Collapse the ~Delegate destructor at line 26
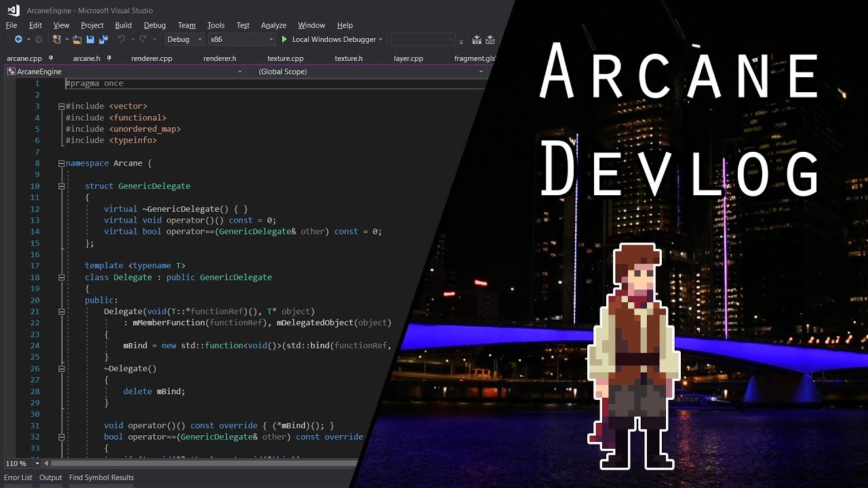The height and width of the screenshot is (488, 868). [x=61, y=369]
